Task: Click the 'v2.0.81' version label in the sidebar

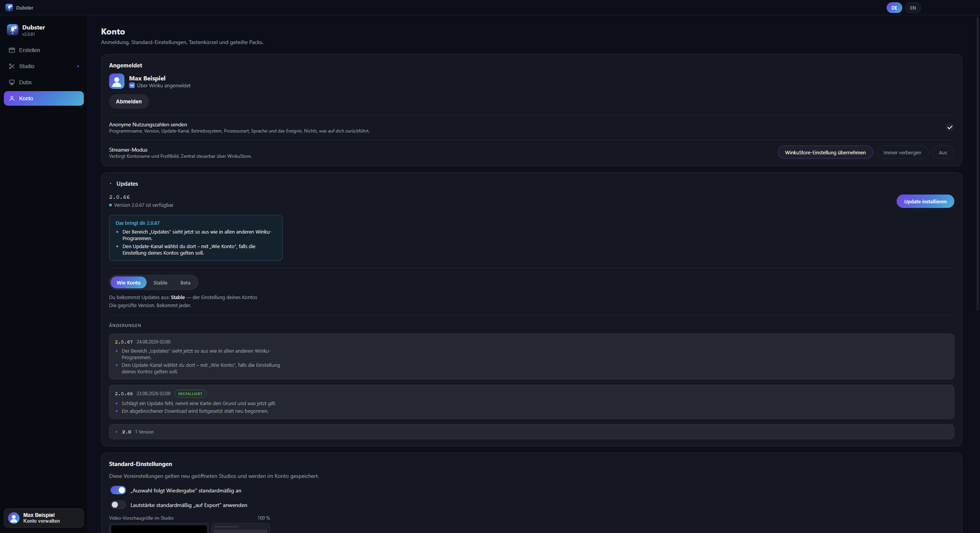Action: [x=28, y=34]
